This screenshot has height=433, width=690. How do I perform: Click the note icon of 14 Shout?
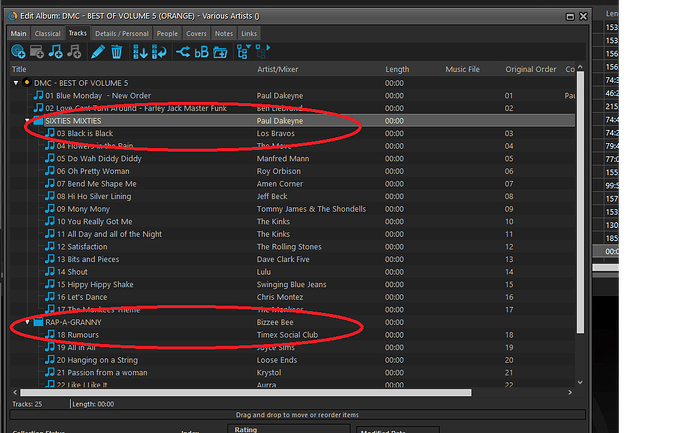50,272
